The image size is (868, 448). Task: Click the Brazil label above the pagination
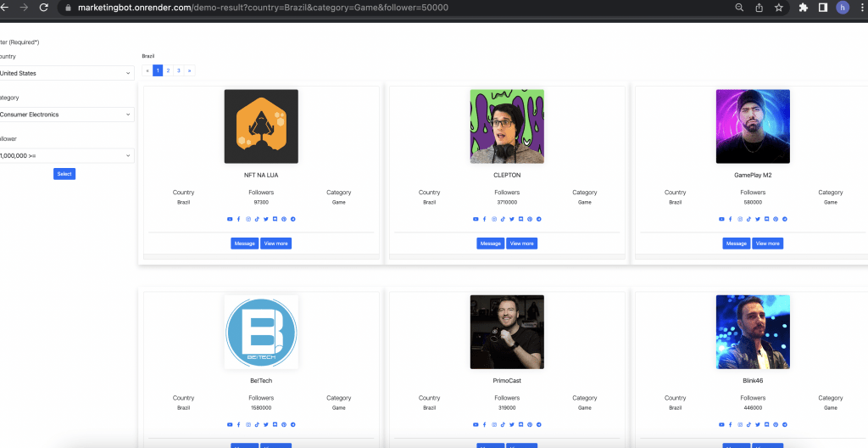point(147,56)
